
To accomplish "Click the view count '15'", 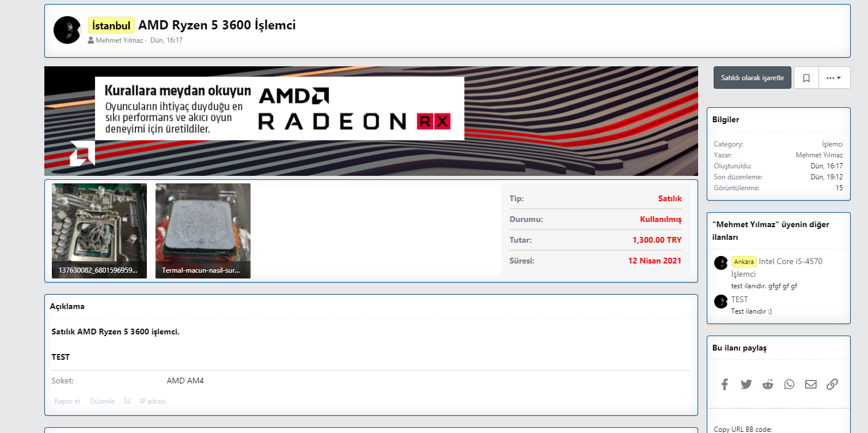I will click(839, 188).
